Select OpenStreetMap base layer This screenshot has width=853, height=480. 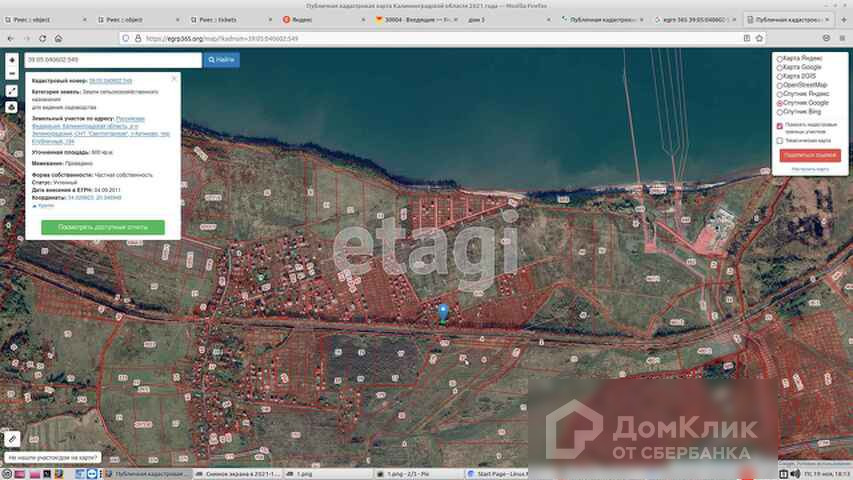(780, 85)
